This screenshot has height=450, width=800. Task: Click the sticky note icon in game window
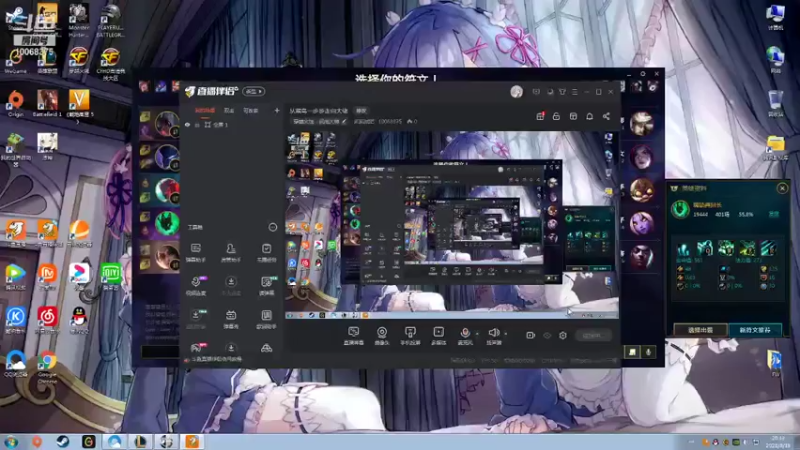point(632,352)
